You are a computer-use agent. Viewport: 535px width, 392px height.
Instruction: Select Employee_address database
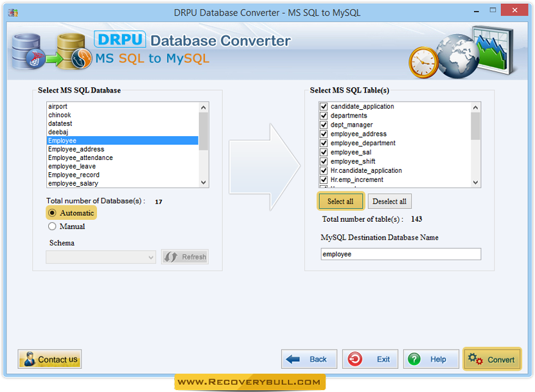coord(123,149)
